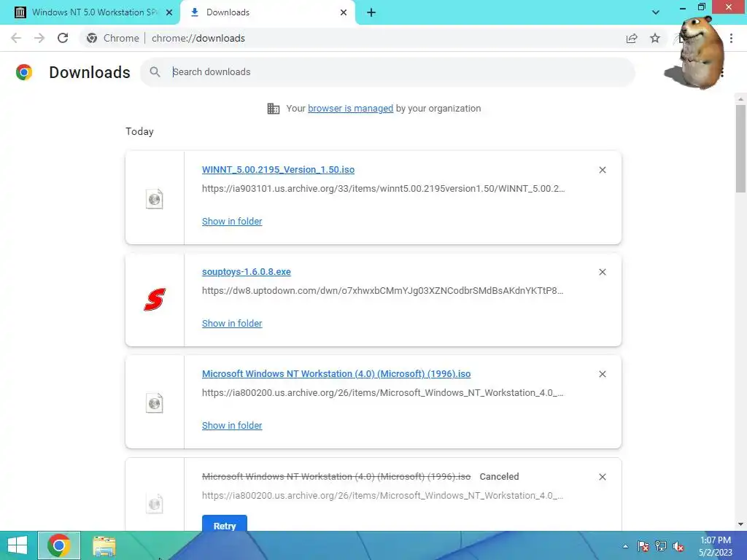Open File Explorer from the taskbar
Image resolution: width=747 pixels, height=560 pixels.
tap(104, 546)
